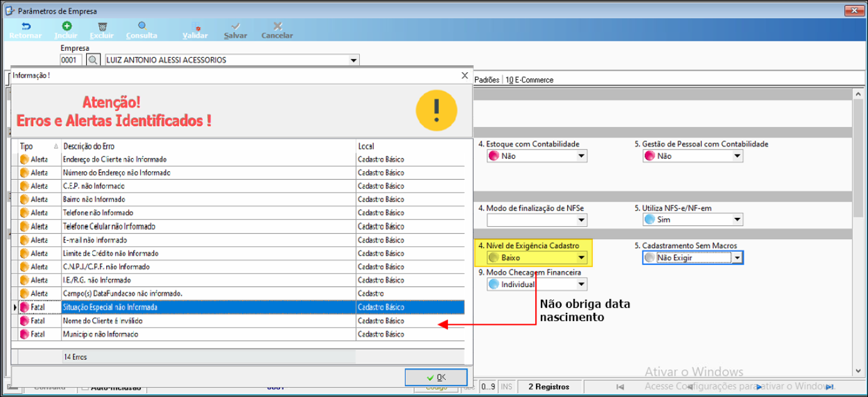Sort errors by the Tipo column header
Screen dimensions: 868x397
[39, 146]
